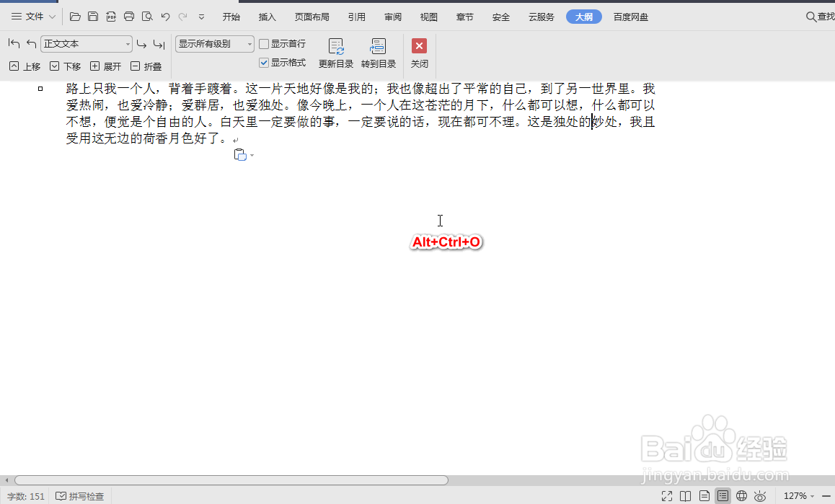Switch to reading layout book icon
This screenshot has width=835, height=504.
(x=685, y=496)
